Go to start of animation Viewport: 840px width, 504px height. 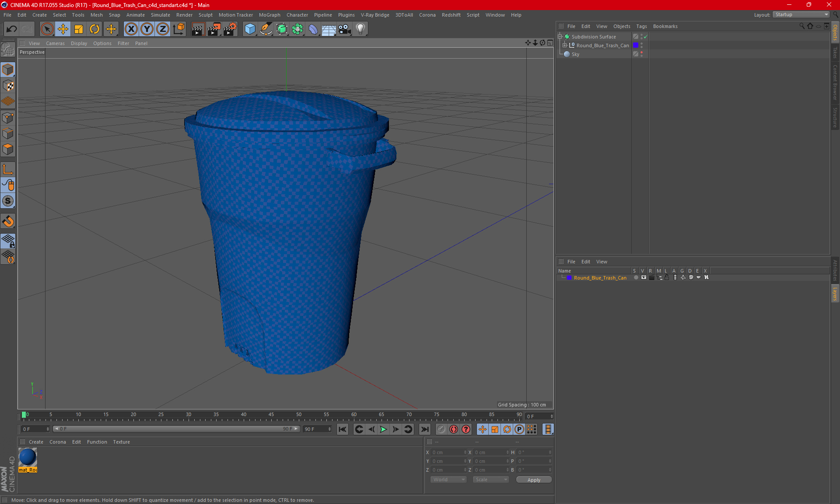343,429
